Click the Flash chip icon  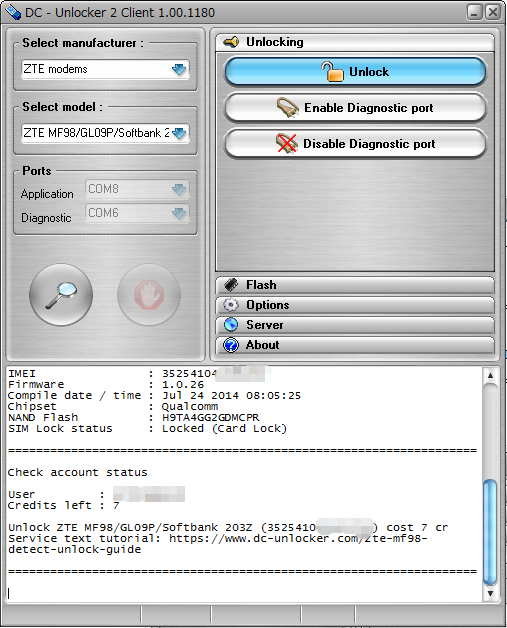231,285
